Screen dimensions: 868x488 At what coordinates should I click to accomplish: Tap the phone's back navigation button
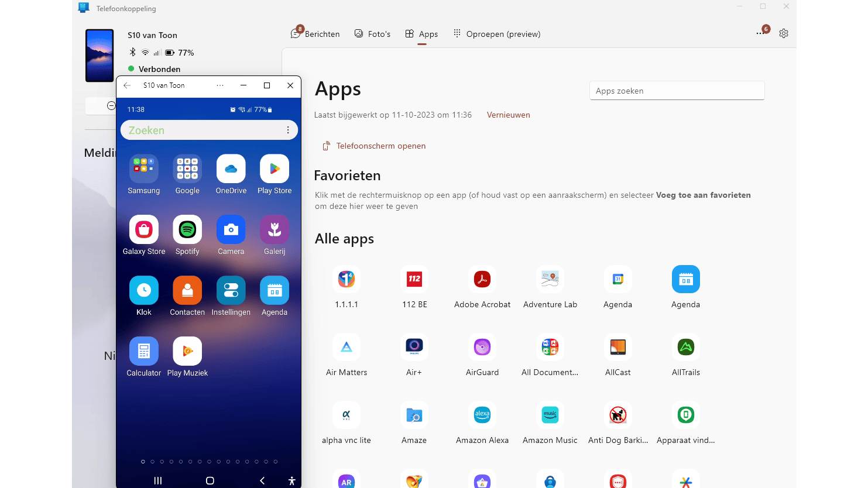(262, 480)
